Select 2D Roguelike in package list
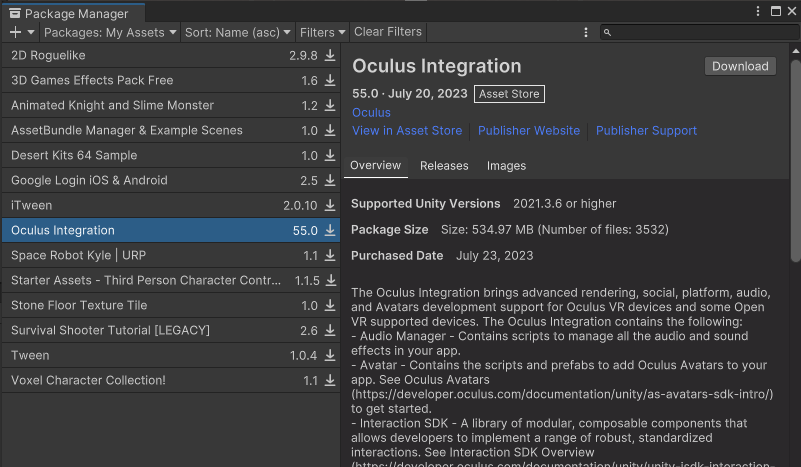Image resolution: width=801 pixels, height=467 pixels. click(x=171, y=55)
